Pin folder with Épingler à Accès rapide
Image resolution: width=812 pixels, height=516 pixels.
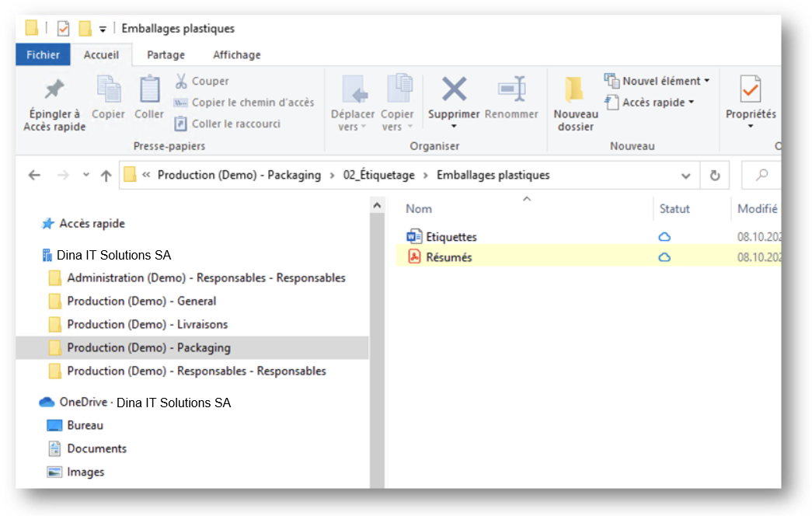pos(54,103)
